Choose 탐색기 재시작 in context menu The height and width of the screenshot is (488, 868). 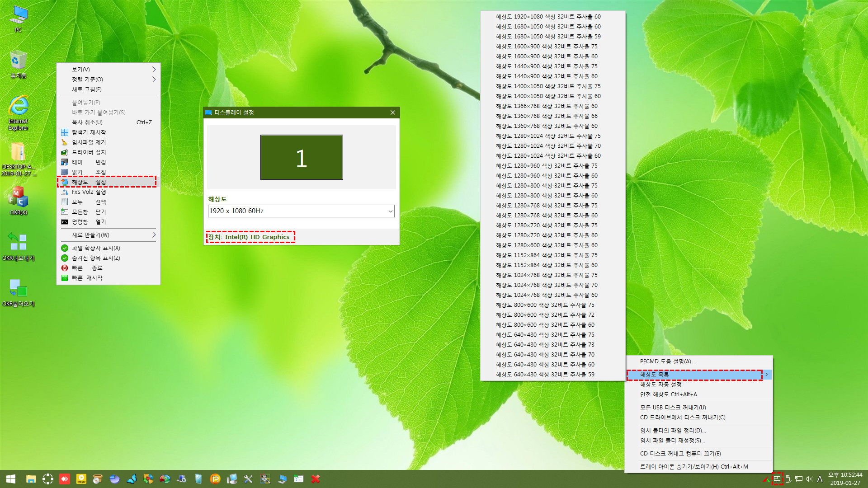pyautogui.click(x=108, y=132)
